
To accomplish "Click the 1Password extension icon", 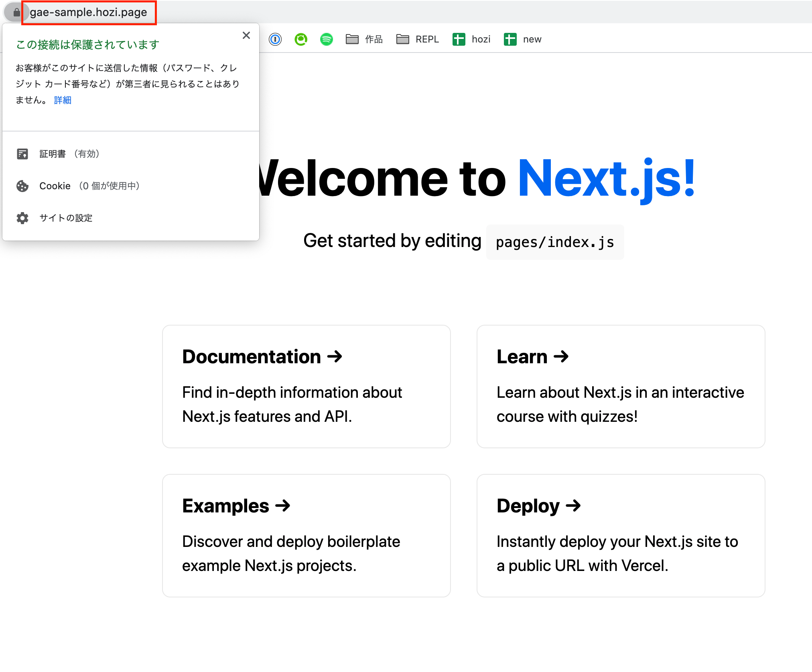I will [275, 39].
